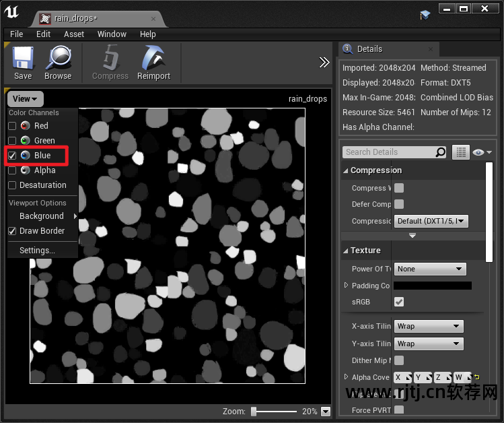This screenshot has width=504, height=423.
Task: Click the Details panel scrollbar
Action: pos(489,212)
